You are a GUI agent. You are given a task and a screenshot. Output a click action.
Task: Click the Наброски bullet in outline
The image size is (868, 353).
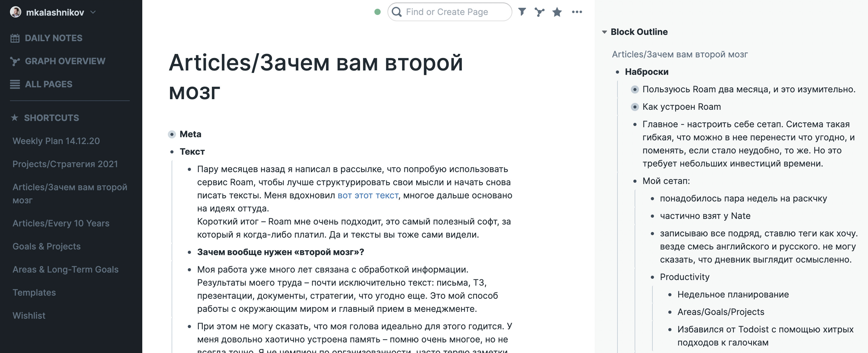pyautogui.click(x=617, y=72)
